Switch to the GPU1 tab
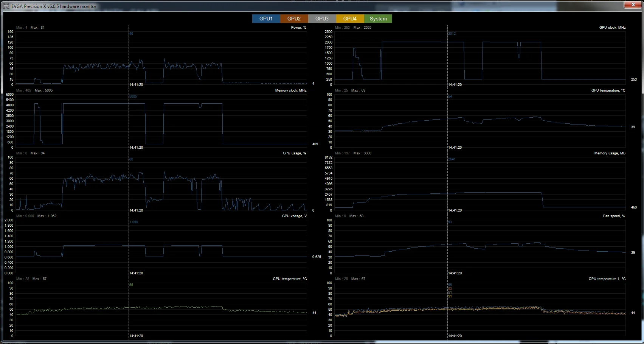Screen dimensions: 644x344 click(266, 19)
